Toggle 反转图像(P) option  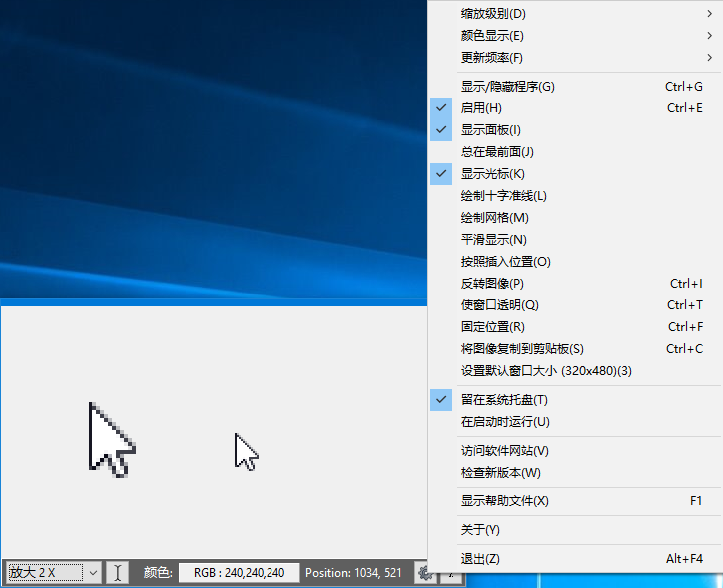pos(575,284)
